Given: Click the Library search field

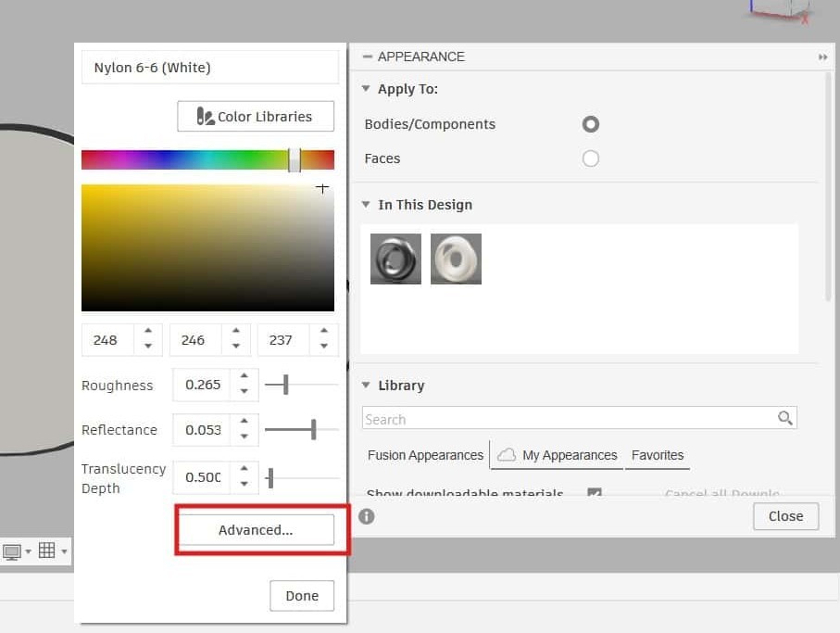Looking at the screenshot, I should click(x=579, y=418).
